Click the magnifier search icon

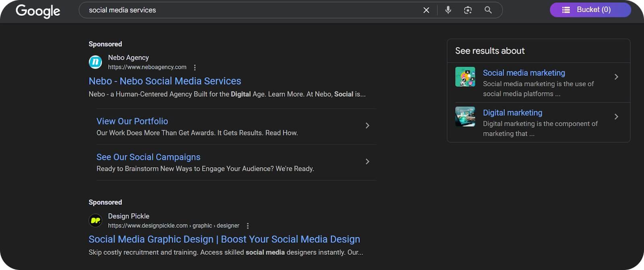coord(488,10)
